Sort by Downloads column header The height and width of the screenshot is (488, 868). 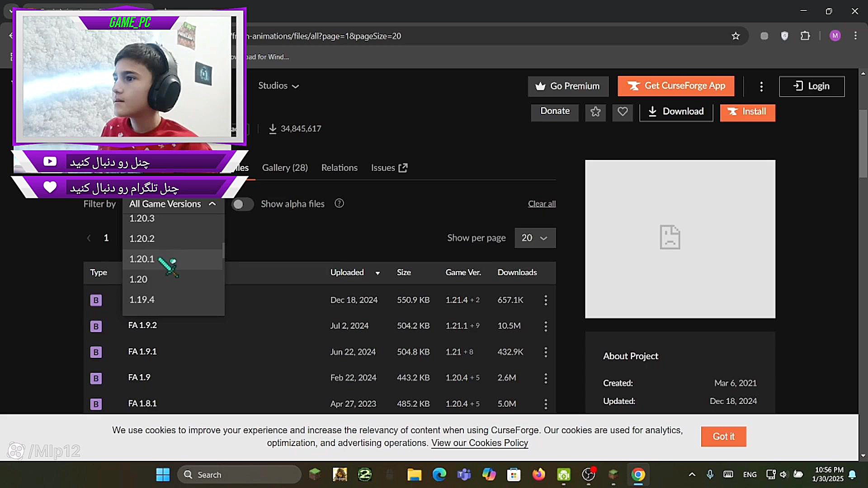click(517, 272)
